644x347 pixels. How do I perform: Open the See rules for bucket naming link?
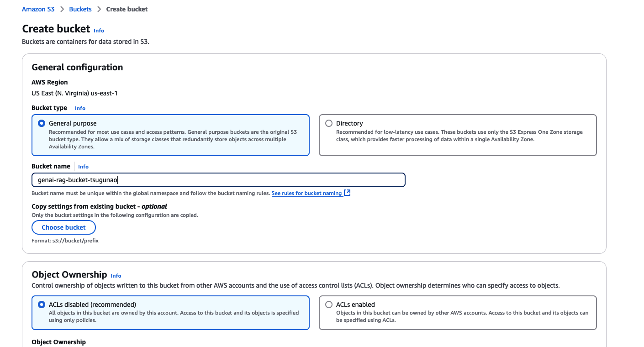[x=306, y=193]
